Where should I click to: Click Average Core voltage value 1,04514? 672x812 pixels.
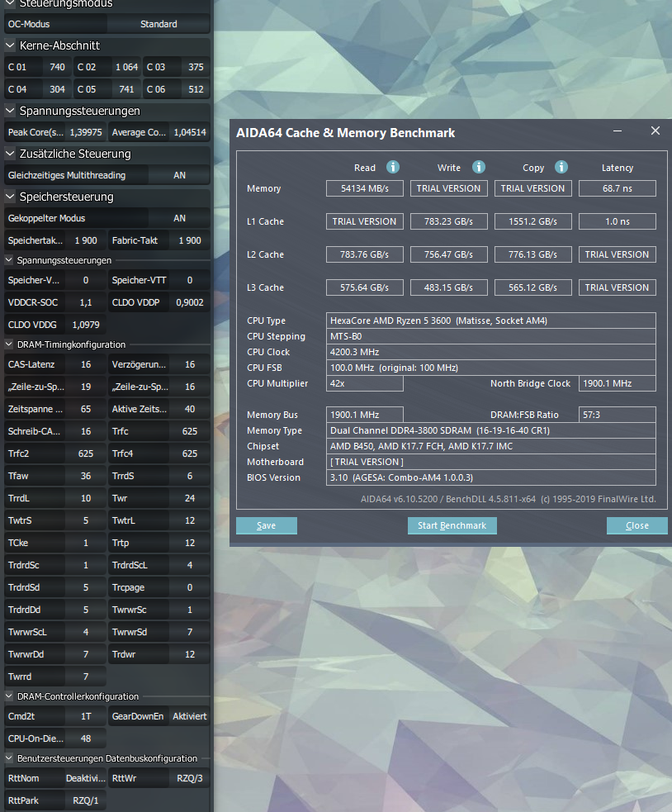click(190, 132)
